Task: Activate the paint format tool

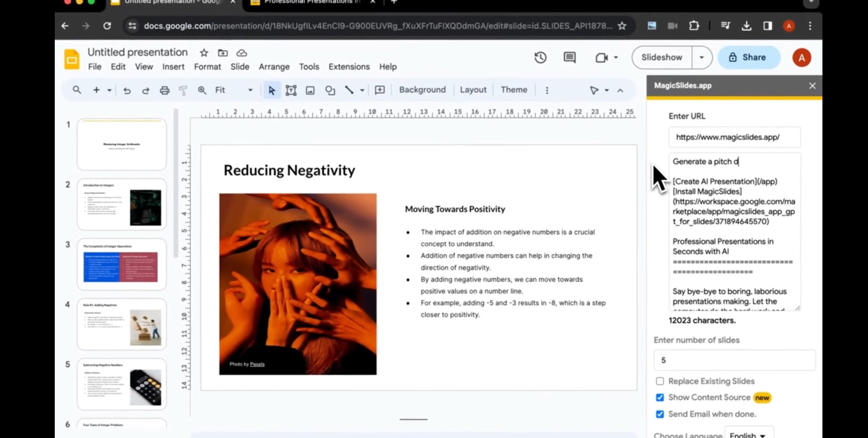Action: (183, 90)
